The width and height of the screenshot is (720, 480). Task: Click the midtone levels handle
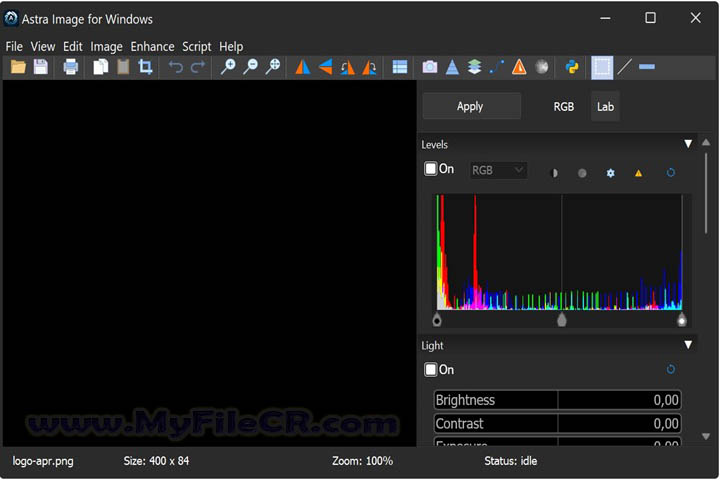pos(562,320)
